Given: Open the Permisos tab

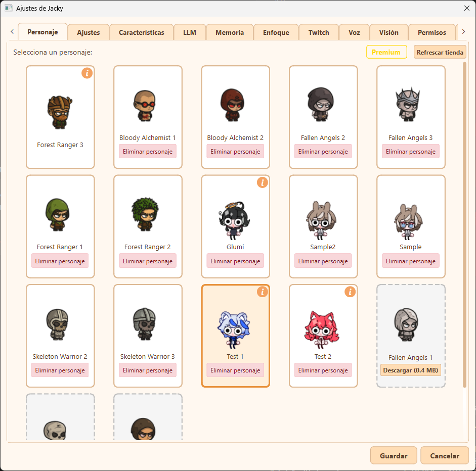Looking at the screenshot, I should point(432,32).
